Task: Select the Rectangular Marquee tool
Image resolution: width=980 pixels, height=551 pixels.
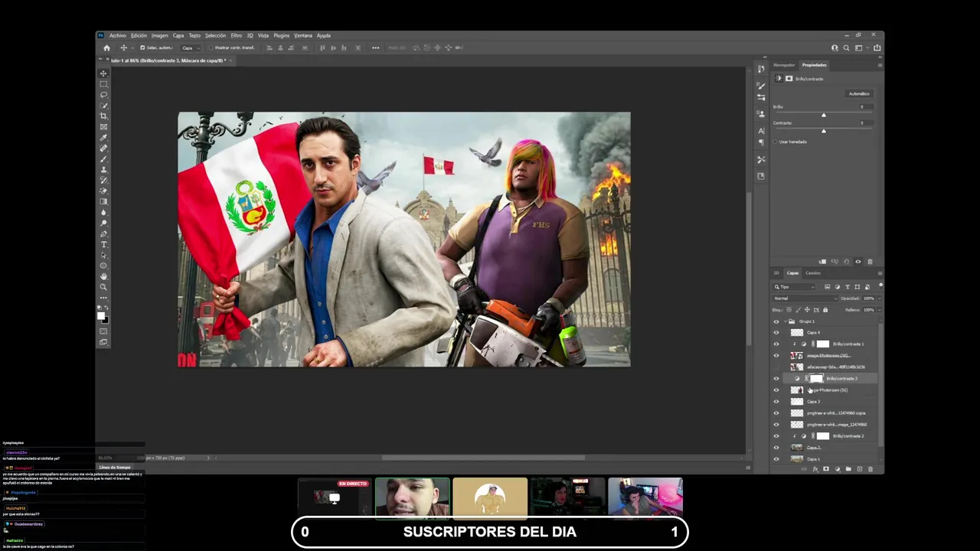Action: click(x=103, y=84)
